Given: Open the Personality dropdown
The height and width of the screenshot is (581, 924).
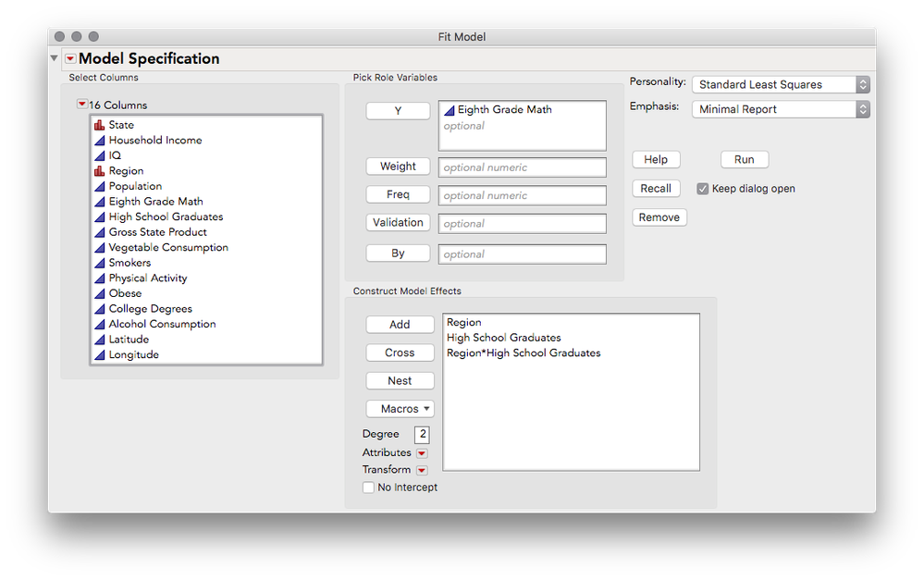Looking at the screenshot, I should pos(781,84).
